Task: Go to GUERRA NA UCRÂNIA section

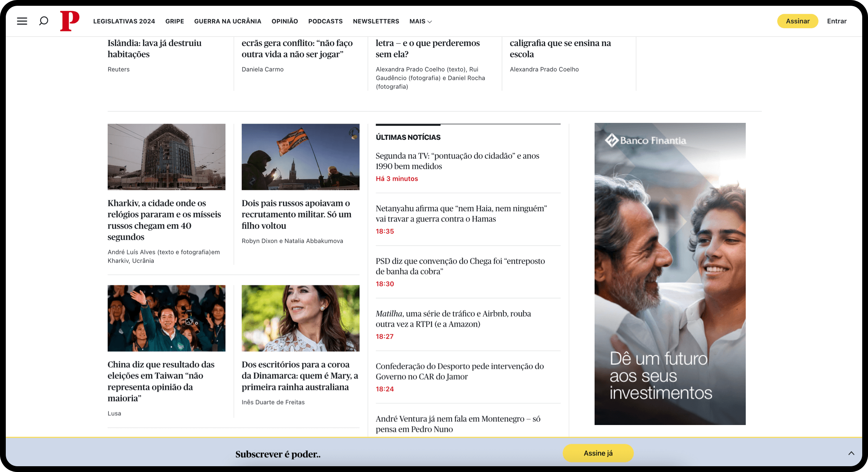Action: click(x=227, y=21)
